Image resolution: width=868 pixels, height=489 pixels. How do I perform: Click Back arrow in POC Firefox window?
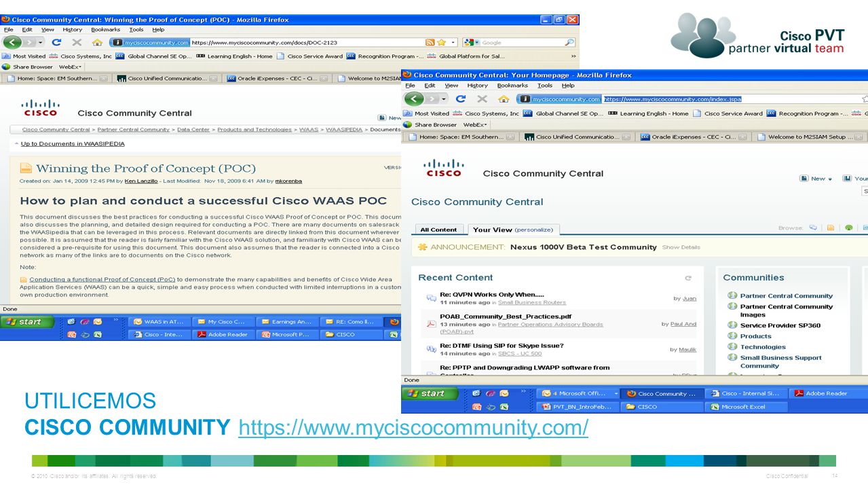coord(13,42)
